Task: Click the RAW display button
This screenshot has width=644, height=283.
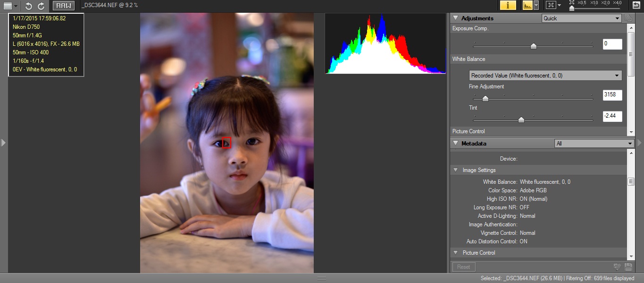Action: click(x=63, y=6)
